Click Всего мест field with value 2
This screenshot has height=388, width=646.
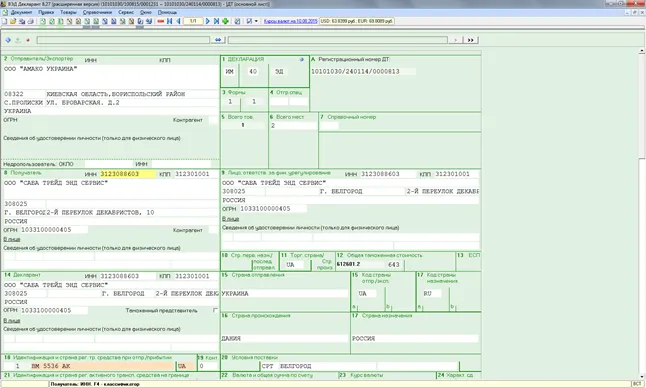293,126
